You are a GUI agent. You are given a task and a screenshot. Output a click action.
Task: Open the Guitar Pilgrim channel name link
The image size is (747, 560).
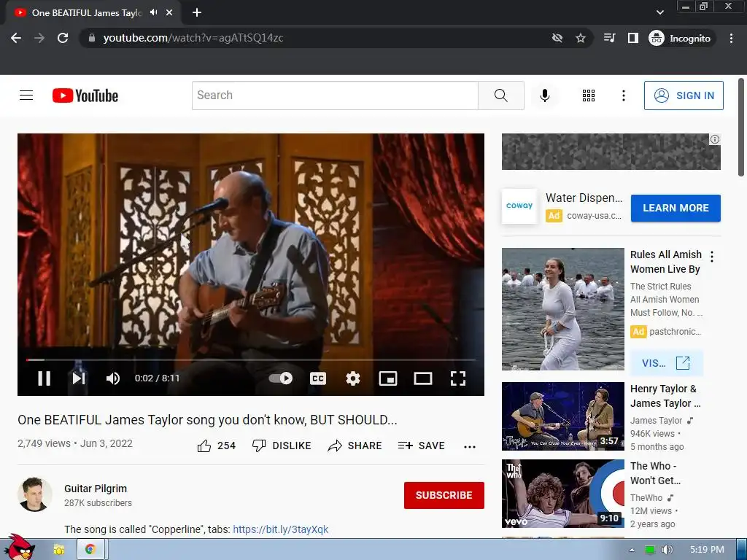(96, 489)
